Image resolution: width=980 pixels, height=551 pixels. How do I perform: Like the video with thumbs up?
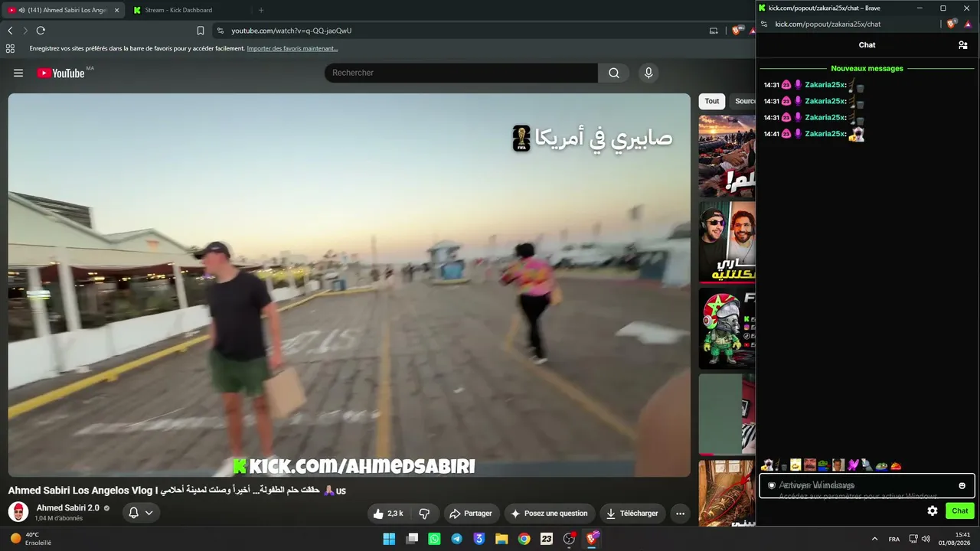pyautogui.click(x=389, y=514)
